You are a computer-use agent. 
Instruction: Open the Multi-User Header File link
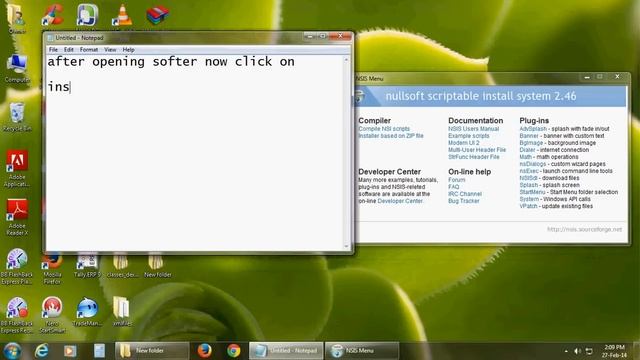(x=477, y=150)
